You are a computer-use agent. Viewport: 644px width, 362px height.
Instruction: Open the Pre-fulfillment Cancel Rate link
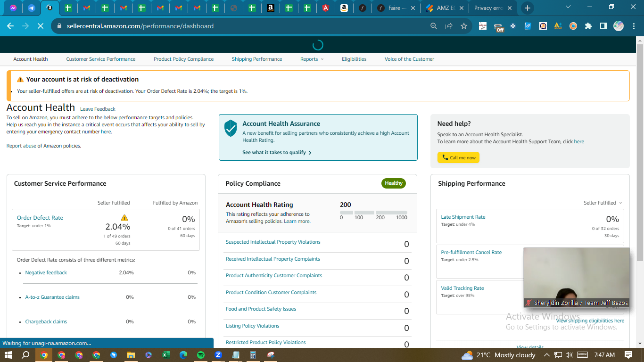pyautogui.click(x=471, y=252)
